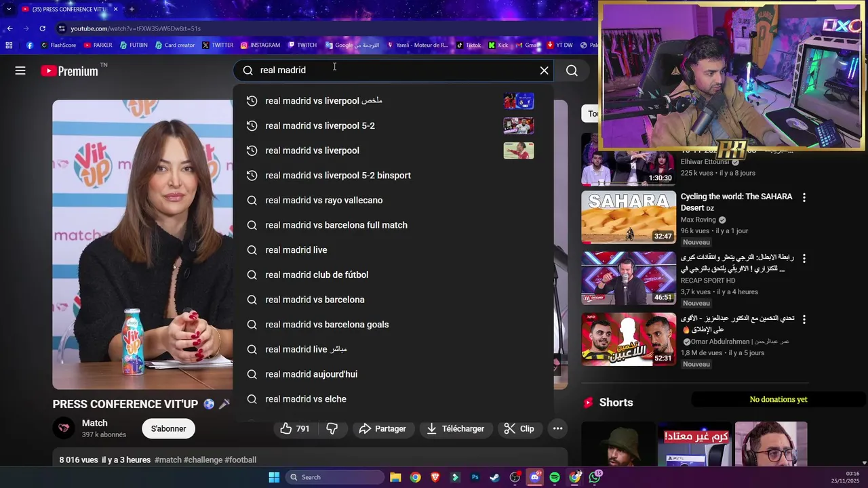Open the FUTBIN bookmark
This screenshot has width=868, height=488.
tap(134, 45)
